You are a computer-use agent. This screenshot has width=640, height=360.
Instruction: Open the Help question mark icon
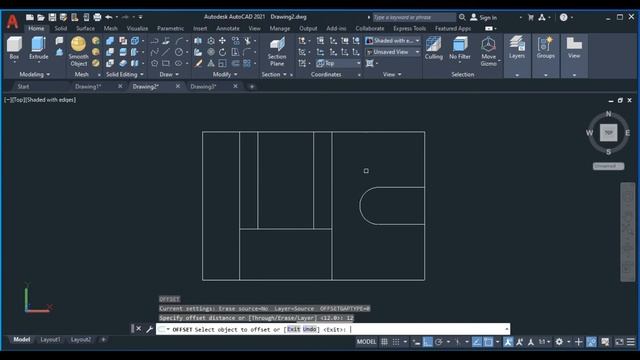(x=564, y=17)
